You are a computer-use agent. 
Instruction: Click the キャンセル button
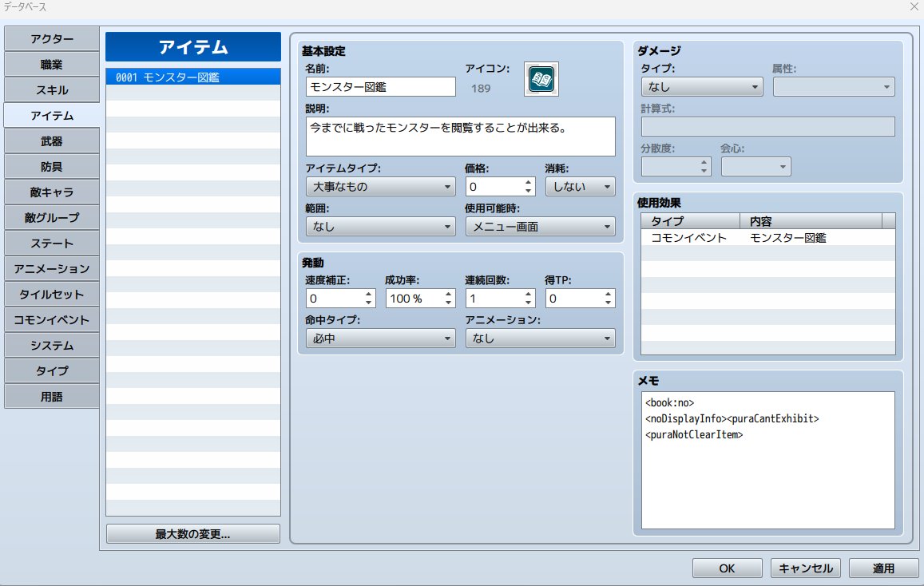click(806, 568)
